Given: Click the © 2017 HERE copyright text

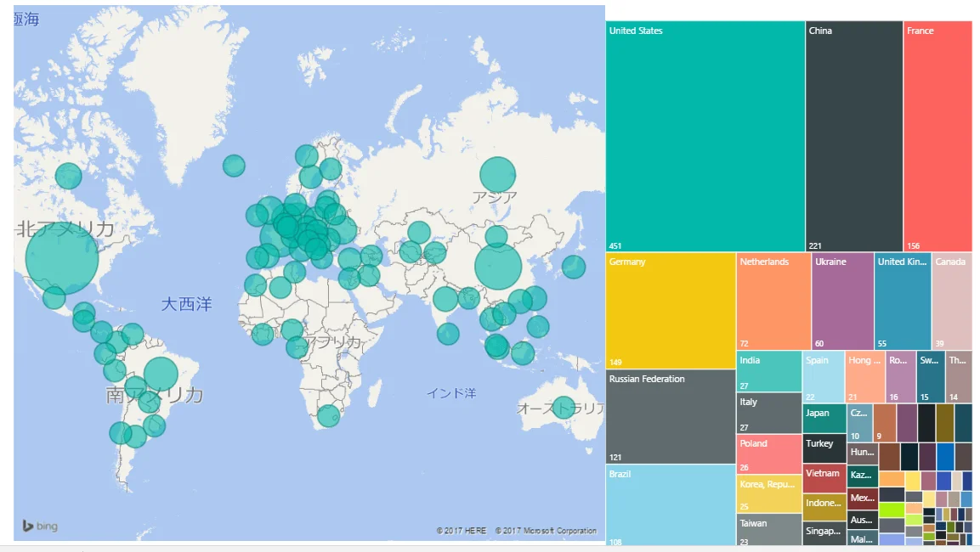Looking at the screenshot, I should (462, 531).
